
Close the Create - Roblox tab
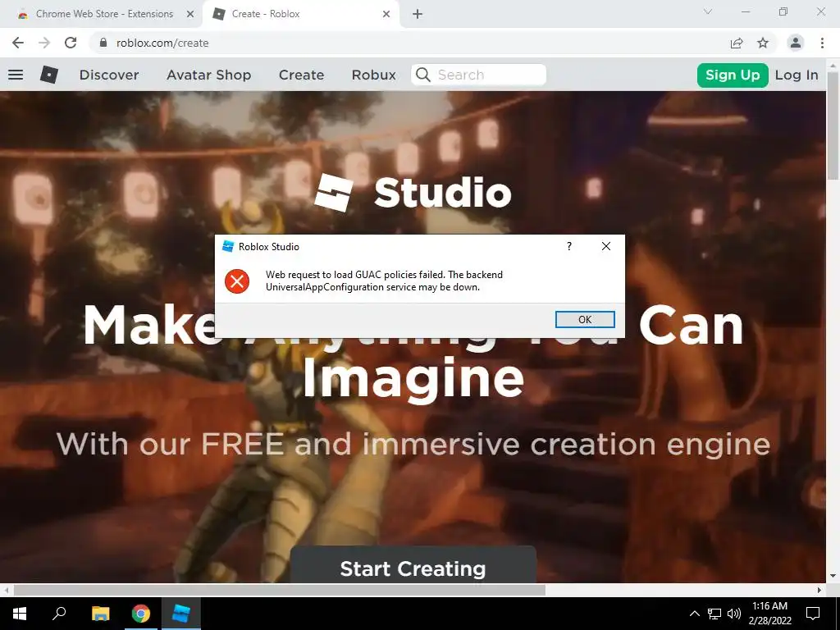[x=386, y=14]
